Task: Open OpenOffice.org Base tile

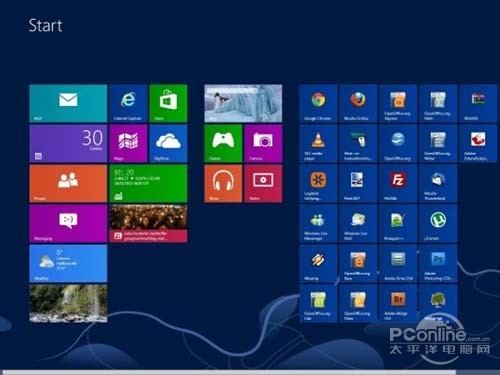Action: (358, 263)
